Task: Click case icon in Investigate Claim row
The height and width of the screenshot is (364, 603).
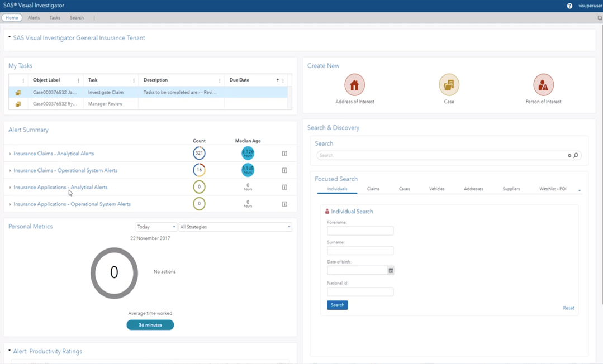Action: (18, 93)
